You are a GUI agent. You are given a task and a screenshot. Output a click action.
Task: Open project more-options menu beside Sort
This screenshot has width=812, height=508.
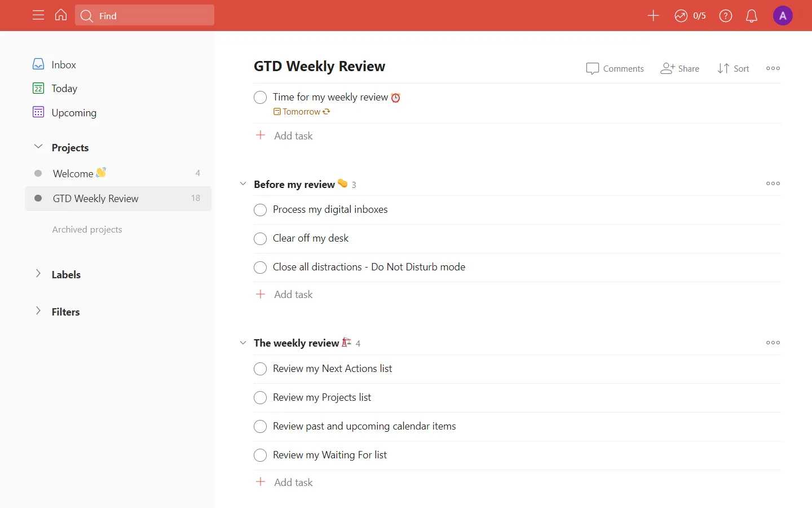773,68
